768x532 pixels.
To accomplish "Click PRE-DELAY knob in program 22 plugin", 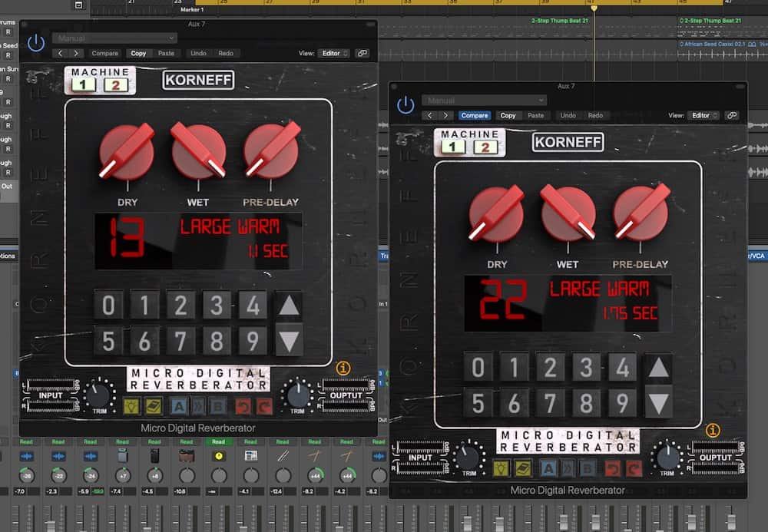I will [641, 213].
